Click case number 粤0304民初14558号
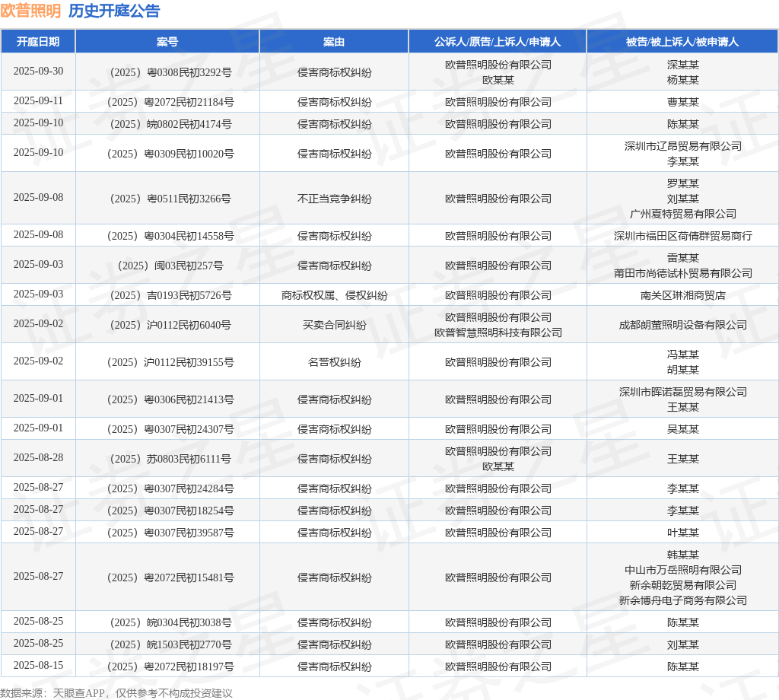 point(170,236)
